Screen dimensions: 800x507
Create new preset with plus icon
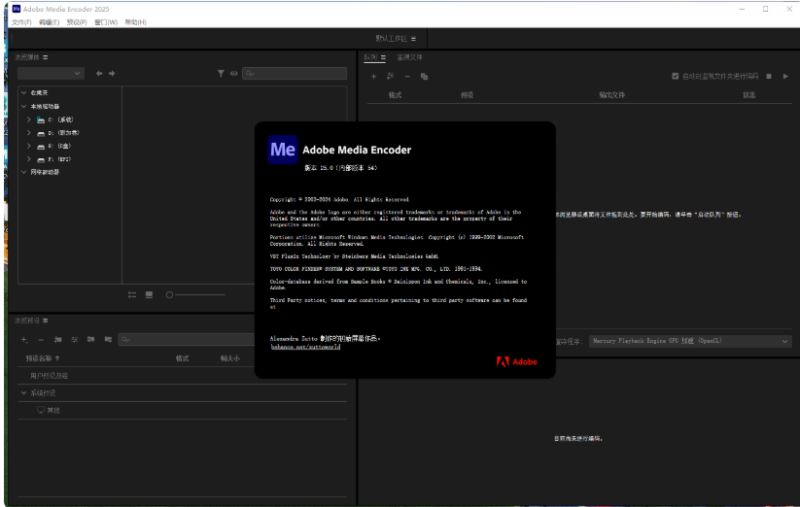(24, 339)
